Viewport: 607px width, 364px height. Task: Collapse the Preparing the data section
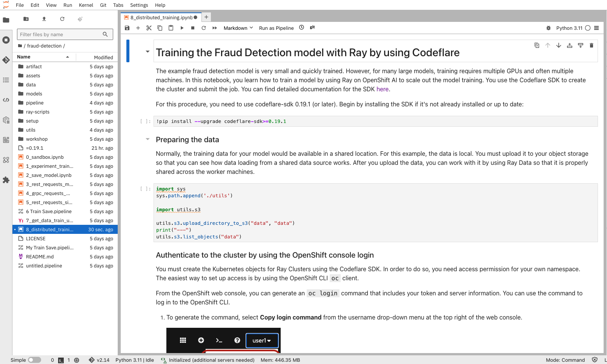(147, 139)
